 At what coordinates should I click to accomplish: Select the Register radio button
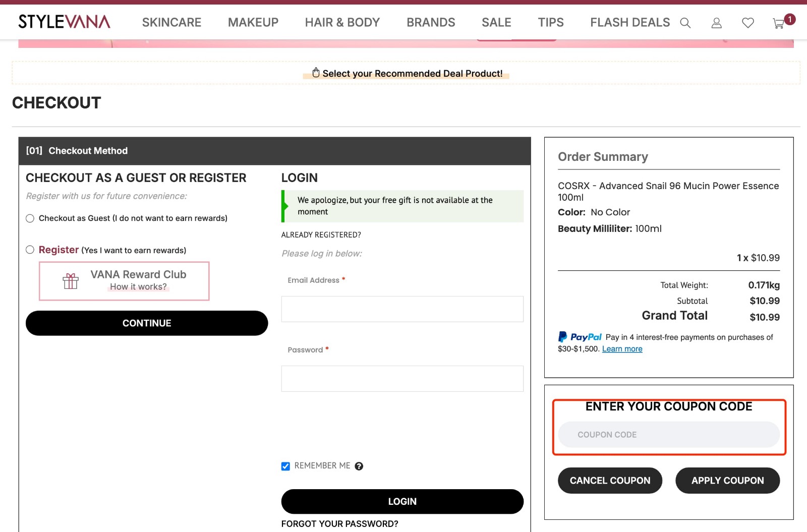click(x=30, y=250)
